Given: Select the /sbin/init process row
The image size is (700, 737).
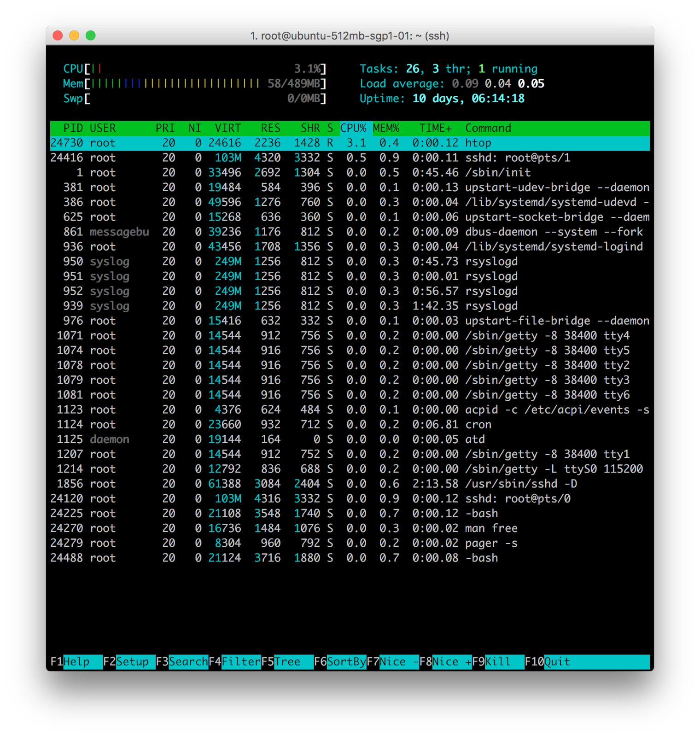Looking at the screenshot, I should click(350, 172).
